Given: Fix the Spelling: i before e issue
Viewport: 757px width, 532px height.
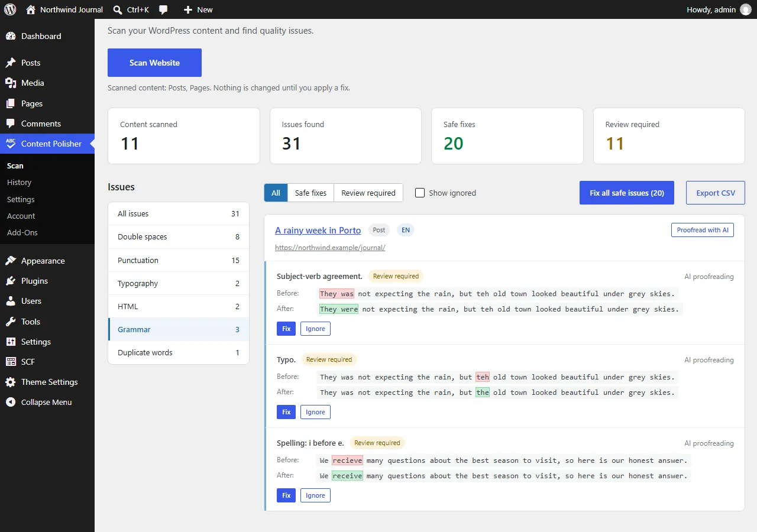Looking at the screenshot, I should click(x=286, y=495).
